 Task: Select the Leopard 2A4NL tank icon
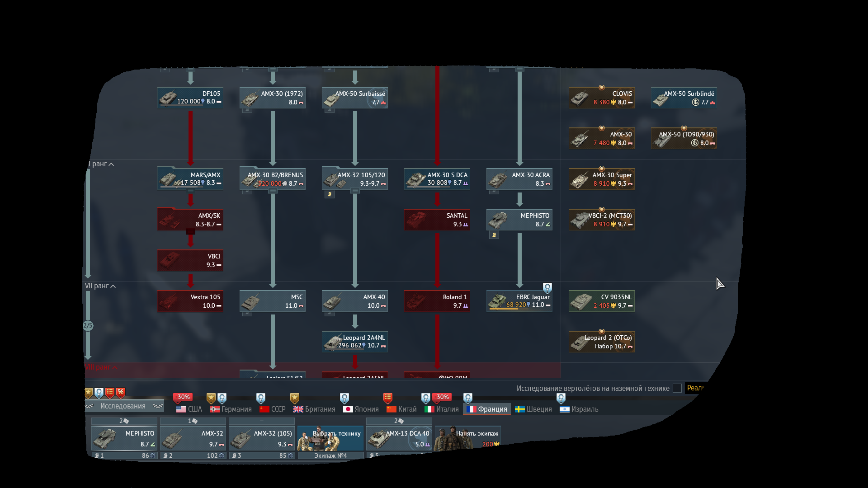click(333, 342)
